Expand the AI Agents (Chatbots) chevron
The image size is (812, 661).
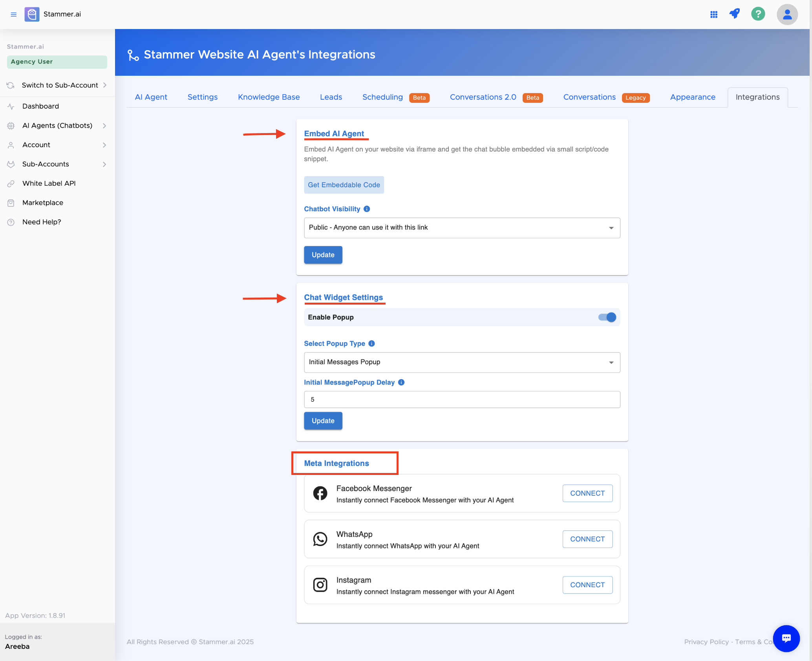pos(104,126)
